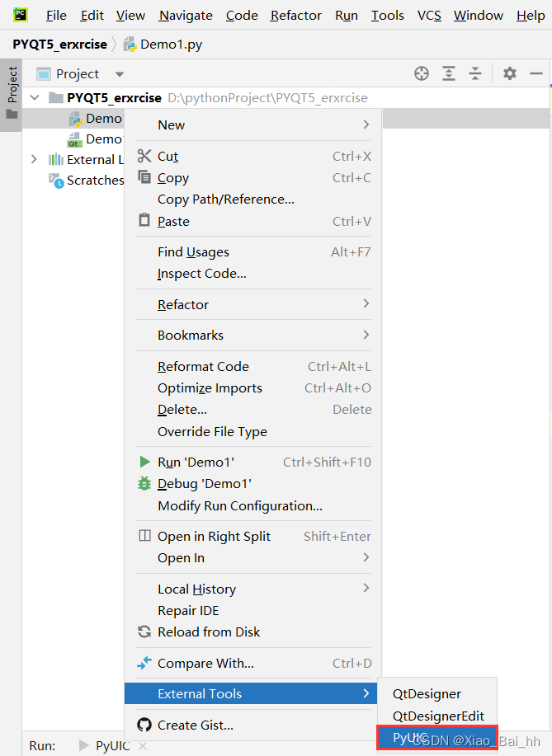Expand the Open In submenu arrow
Image resolution: width=552 pixels, height=756 pixels.
366,557
